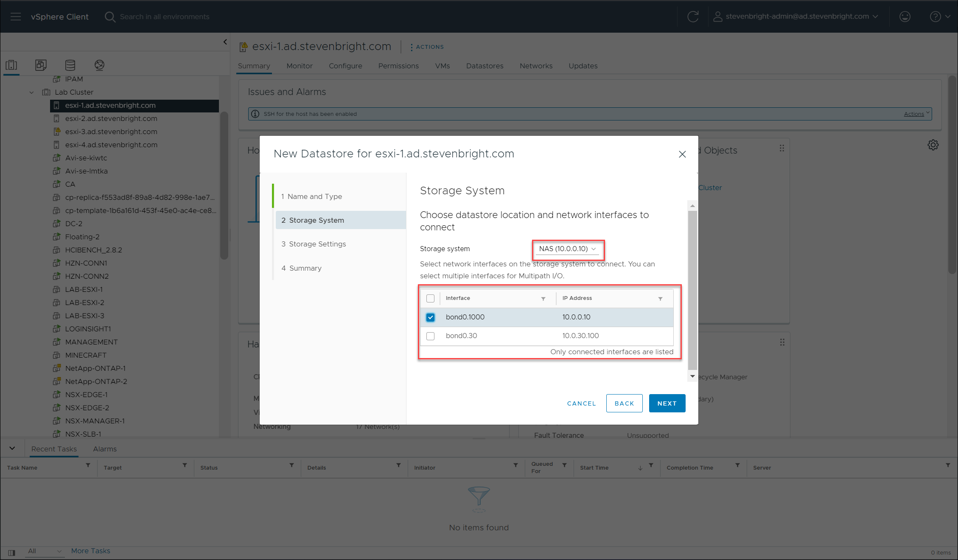The width and height of the screenshot is (958, 560).
Task: Uncheck the bond0.1000 interface checkbox
Action: (430, 317)
